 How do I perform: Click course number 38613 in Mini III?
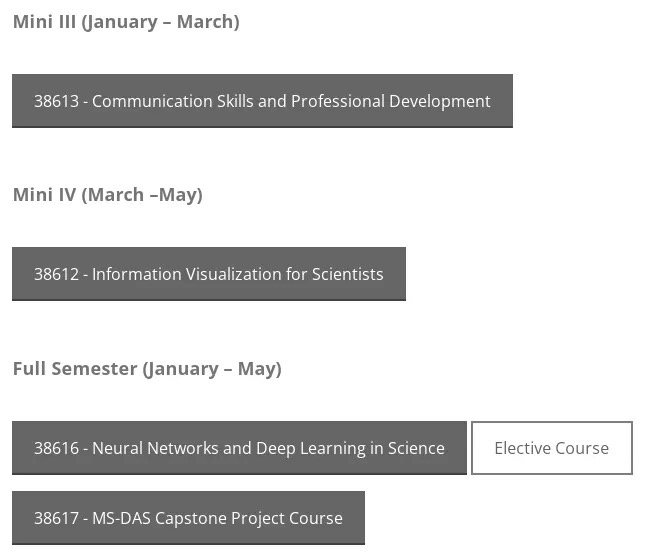tap(56, 102)
